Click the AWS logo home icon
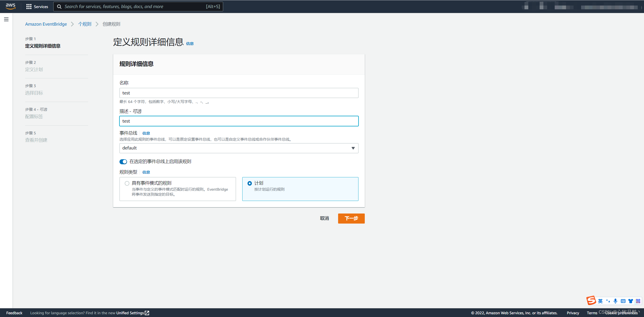This screenshot has height=317, width=644. click(11, 6)
